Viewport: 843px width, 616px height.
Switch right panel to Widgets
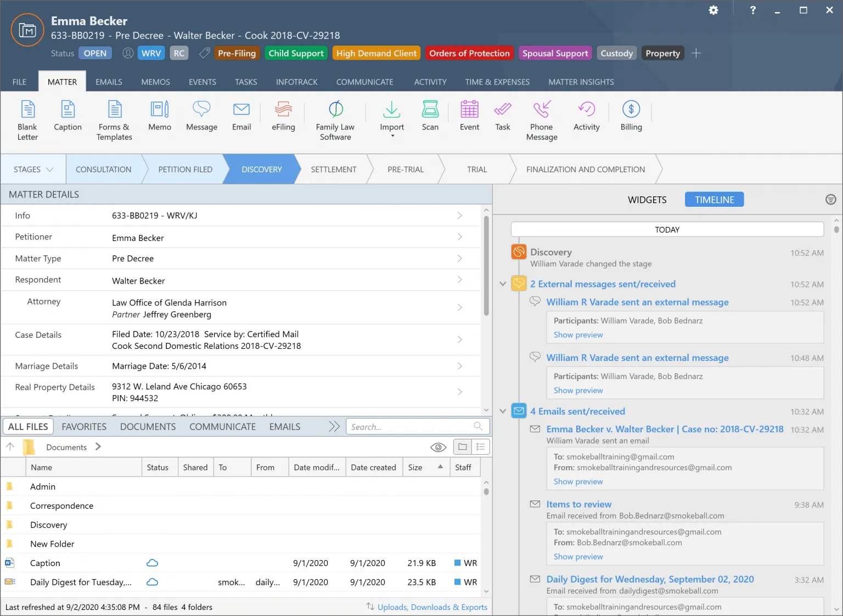coord(647,200)
